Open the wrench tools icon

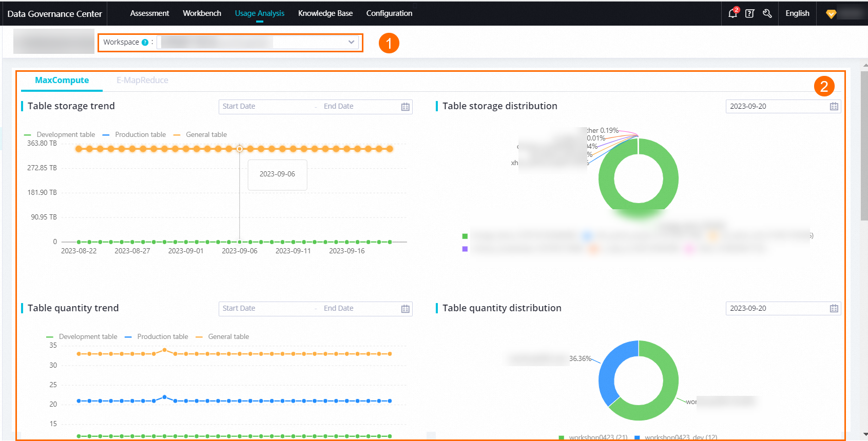[x=767, y=14]
